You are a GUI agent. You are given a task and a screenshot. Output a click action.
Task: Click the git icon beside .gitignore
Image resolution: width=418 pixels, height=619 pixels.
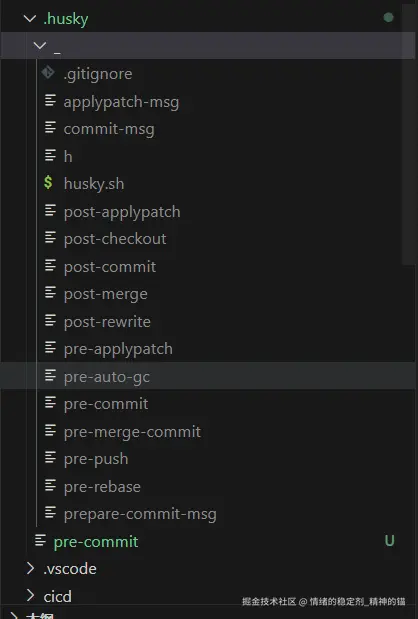click(48, 73)
